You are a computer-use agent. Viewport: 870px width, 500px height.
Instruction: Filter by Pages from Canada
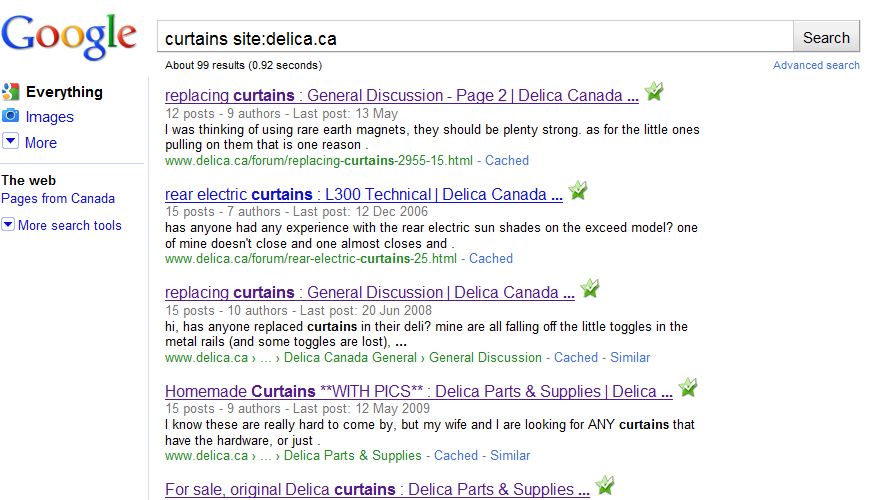(x=58, y=199)
